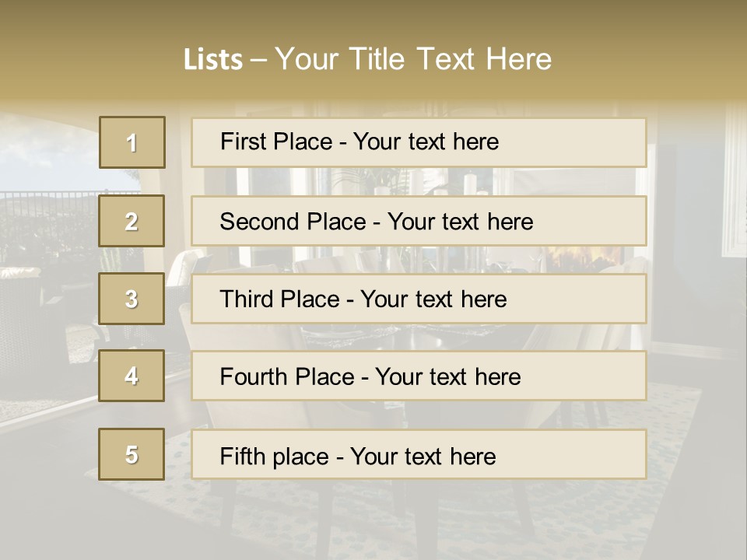The image size is (747, 560).
Task: Click the word "Fifth" in list item five
Action: (243, 456)
